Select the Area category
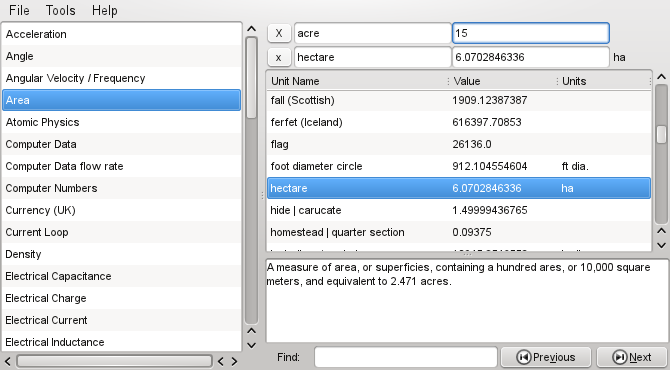Viewport: 670px width, 370px height. pos(121,100)
